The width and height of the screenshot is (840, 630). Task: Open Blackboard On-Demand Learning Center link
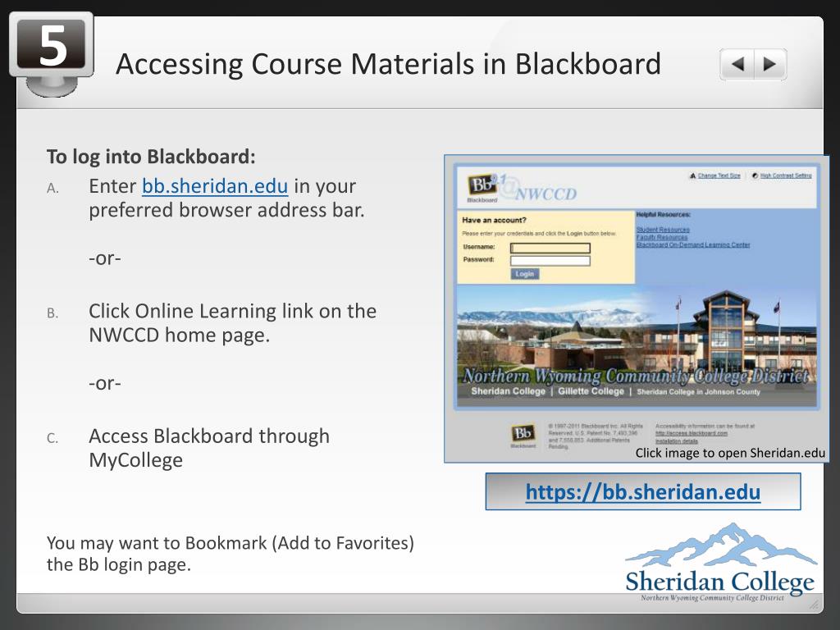(692, 244)
